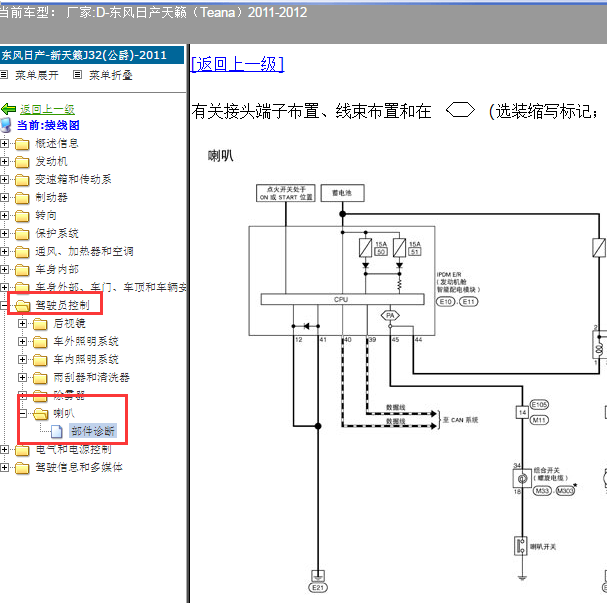
Task: Expand the 后视镜 subfolder
Action: click(x=22, y=323)
